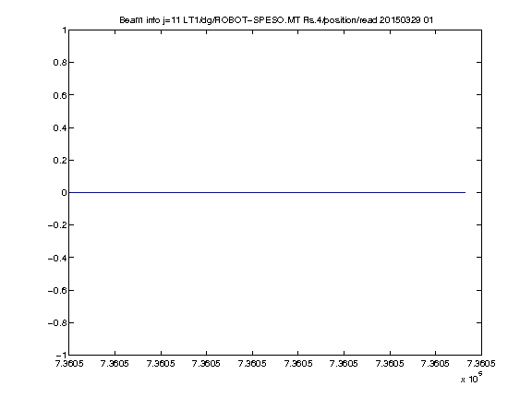Click the y-axis label -0.8

(56, 322)
